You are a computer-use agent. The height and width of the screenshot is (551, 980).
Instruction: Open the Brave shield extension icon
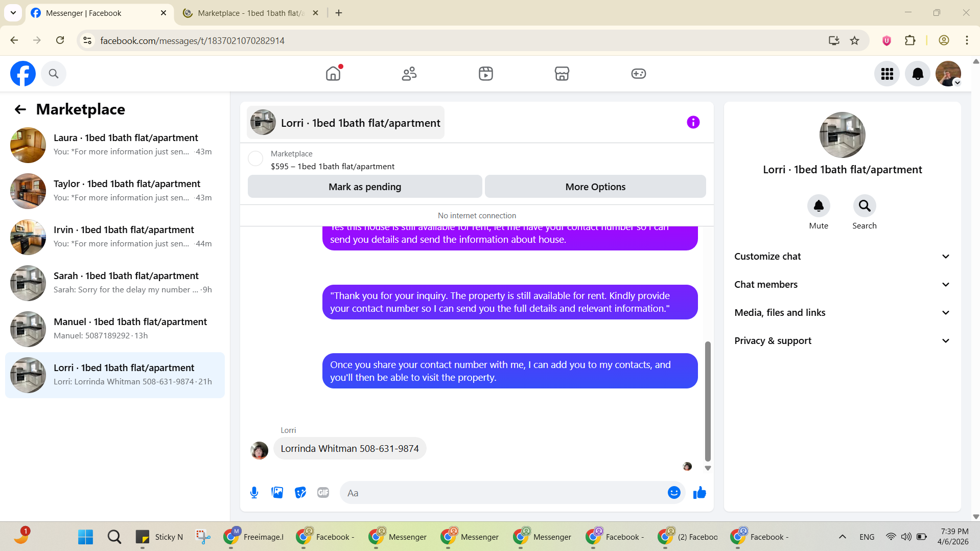[x=886, y=40]
